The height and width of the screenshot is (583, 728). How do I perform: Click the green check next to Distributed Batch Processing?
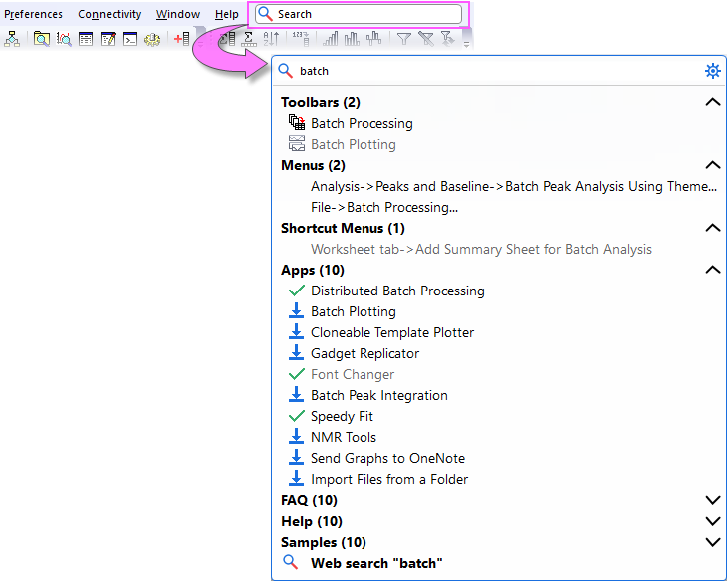tap(297, 291)
